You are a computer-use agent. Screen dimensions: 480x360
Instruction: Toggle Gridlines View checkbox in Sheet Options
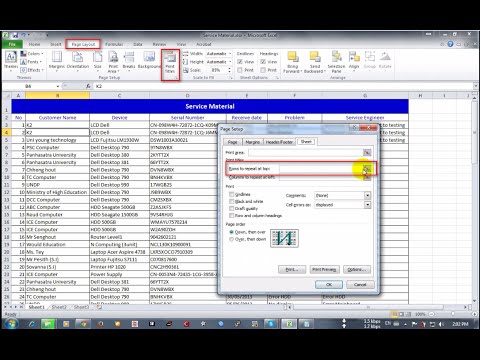tap(240, 62)
